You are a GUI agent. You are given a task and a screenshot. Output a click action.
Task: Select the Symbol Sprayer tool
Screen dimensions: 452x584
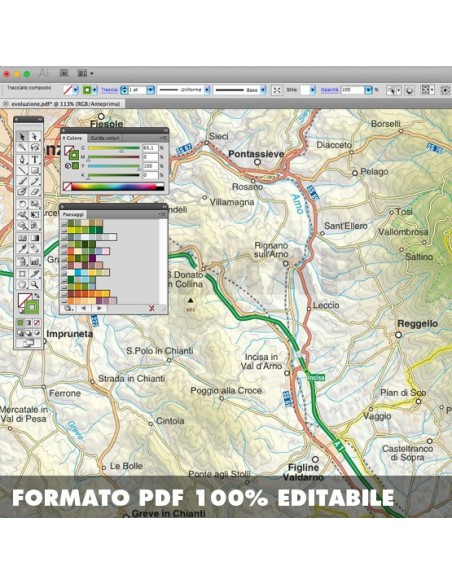pos(22,261)
